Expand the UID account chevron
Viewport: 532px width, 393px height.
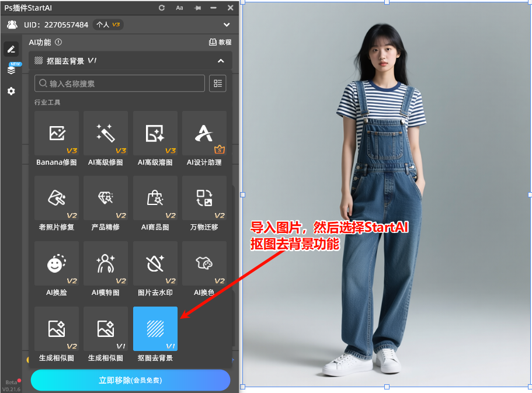(x=227, y=25)
